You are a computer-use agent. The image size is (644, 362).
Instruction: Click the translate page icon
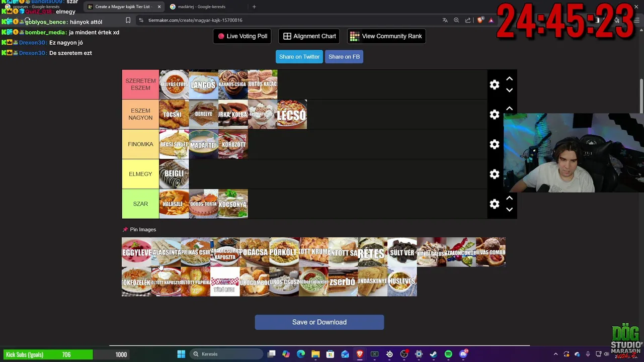tap(445, 20)
